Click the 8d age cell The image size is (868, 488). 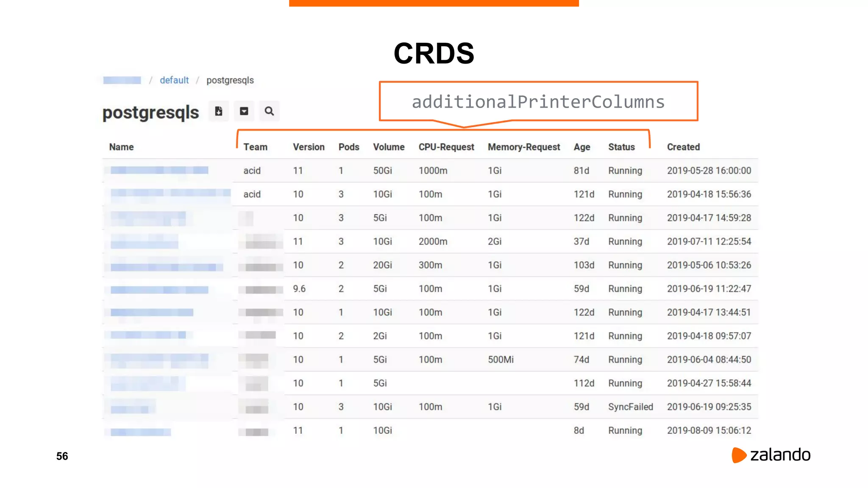tap(579, 430)
